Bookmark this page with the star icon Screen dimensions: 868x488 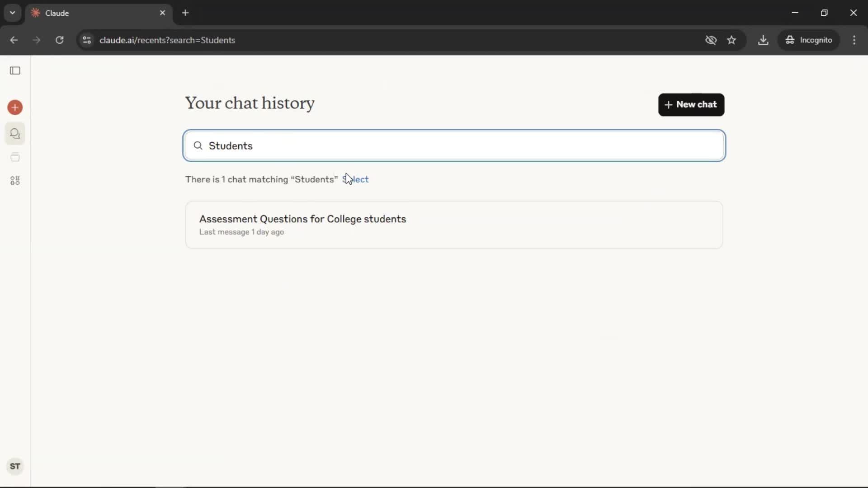click(731, 40)
